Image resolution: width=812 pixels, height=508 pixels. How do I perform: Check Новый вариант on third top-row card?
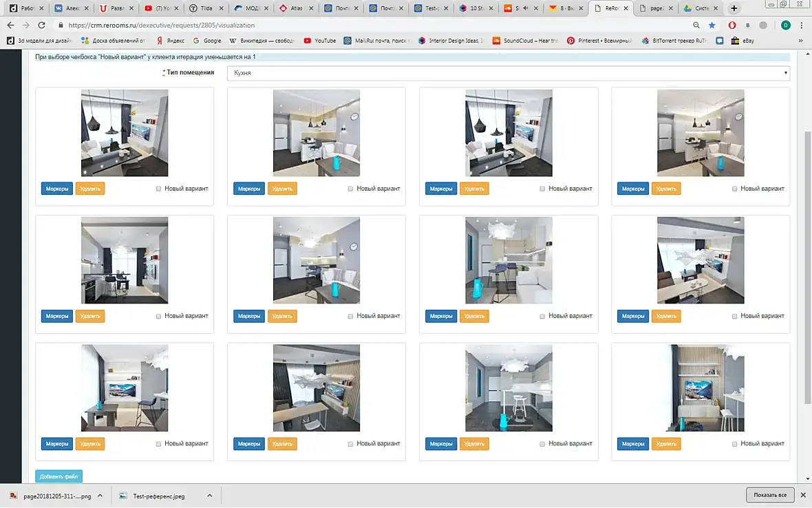tap(542, 189)
